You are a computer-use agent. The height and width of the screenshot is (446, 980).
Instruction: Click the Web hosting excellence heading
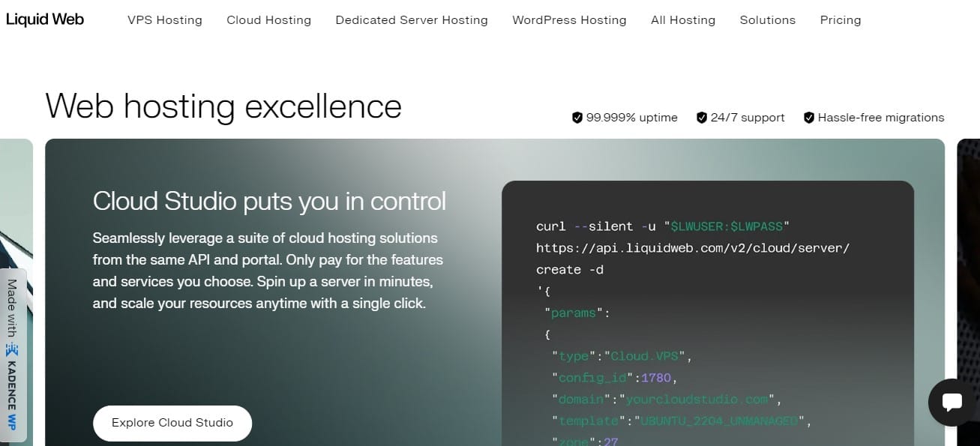coord(223,106)
